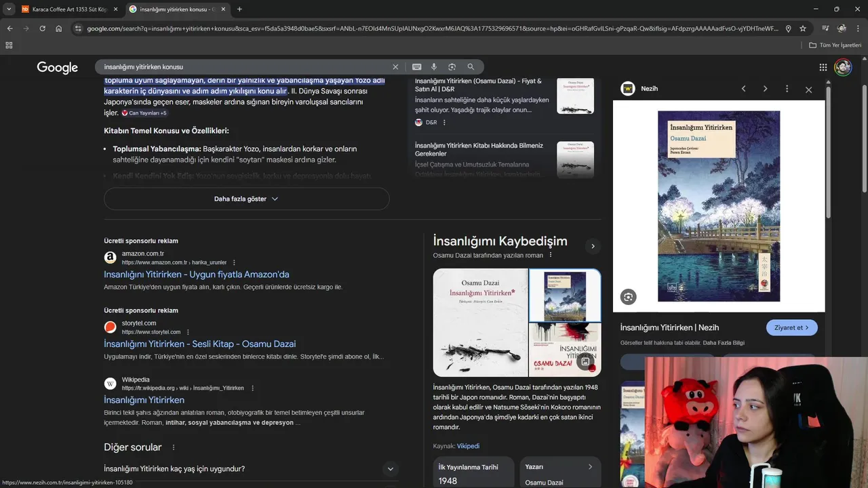Open the Diğer sorular options menu

pos(174,447)
